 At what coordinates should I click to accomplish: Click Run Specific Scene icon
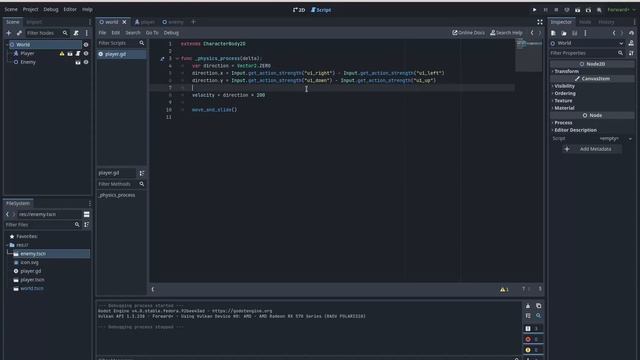588,10
